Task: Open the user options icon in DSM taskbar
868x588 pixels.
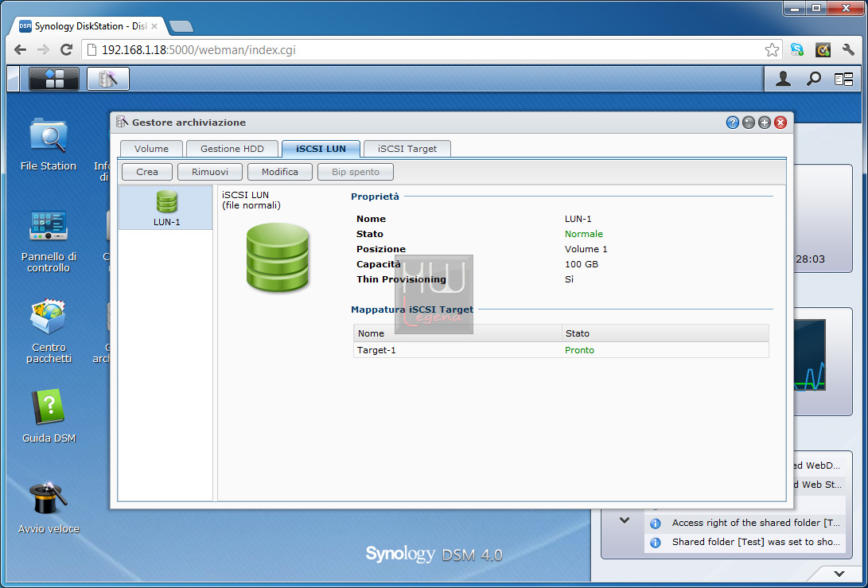Action: click(783, 80)
